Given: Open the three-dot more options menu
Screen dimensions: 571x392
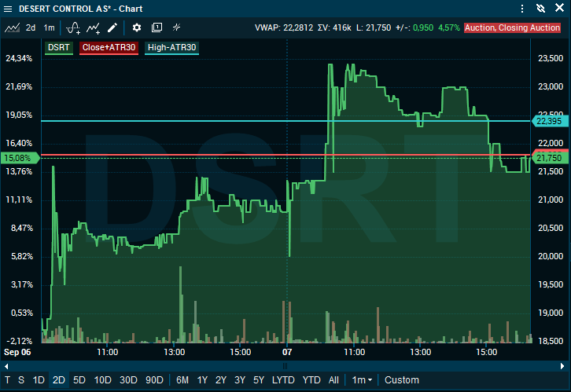Looking at the screenshot, I should [x=522, y=9].
